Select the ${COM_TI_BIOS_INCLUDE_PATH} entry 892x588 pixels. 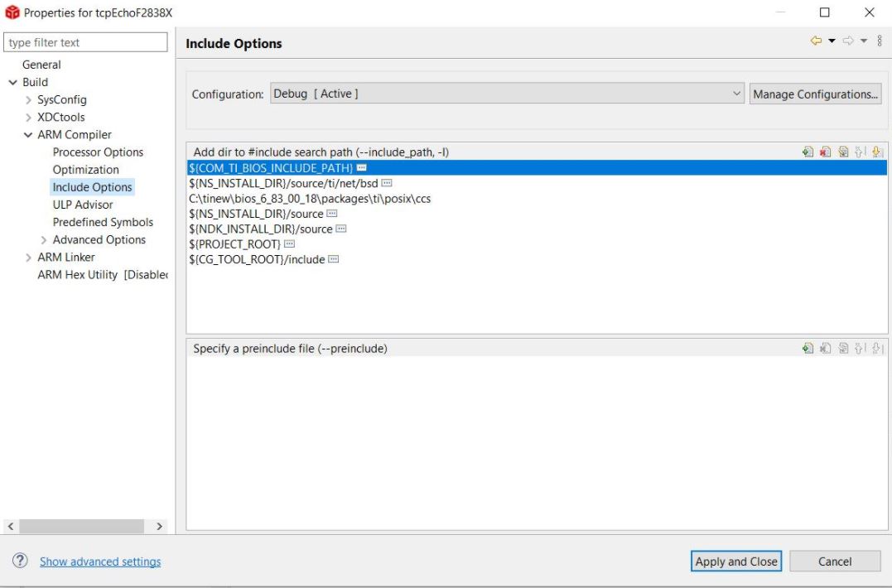point(537,168)
